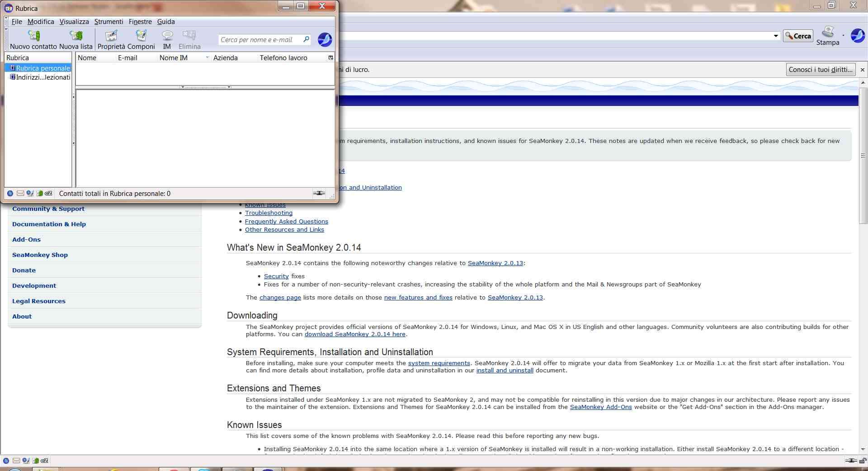
Task: Toggle the online/offline connection icon in Rubrica
Action: (319, 194)
